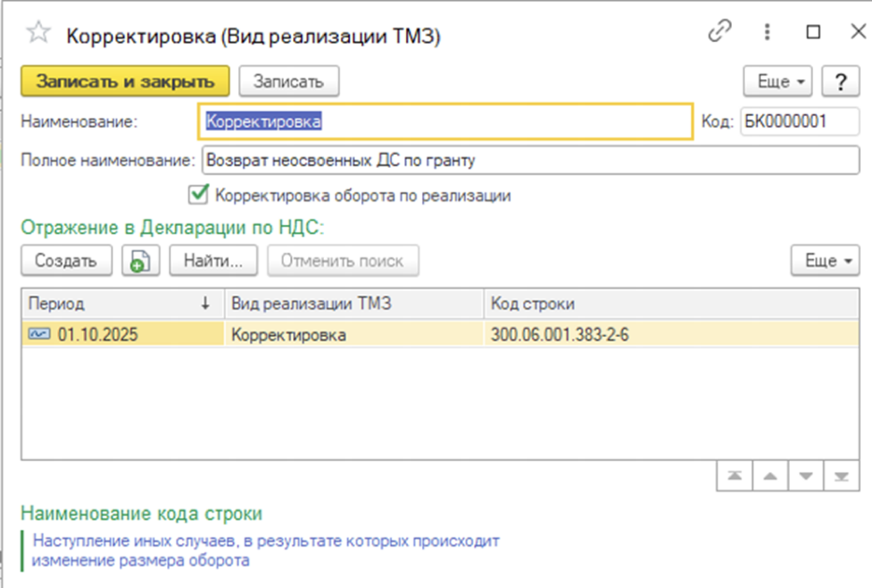Move selected row up one position
Viewport: 872px width, 588px height.
click(770, 476)
